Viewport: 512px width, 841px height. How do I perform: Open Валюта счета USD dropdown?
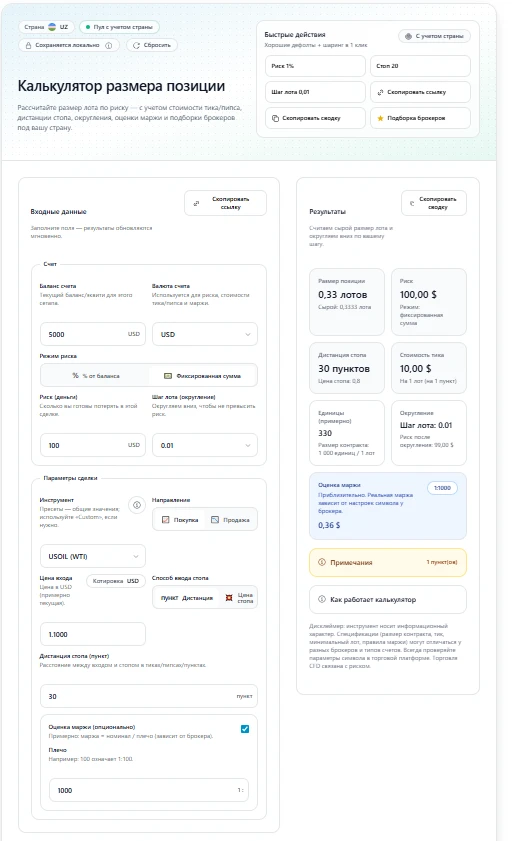205,334
